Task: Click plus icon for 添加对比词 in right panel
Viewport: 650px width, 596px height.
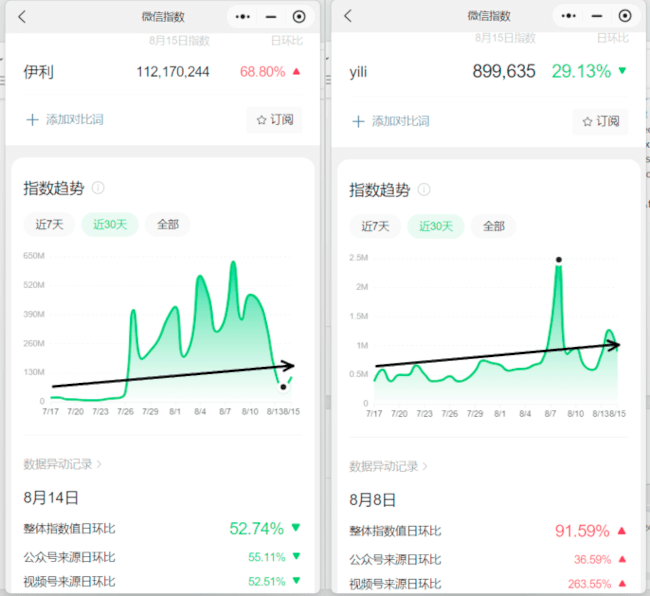Action: (x=358, y=121)
